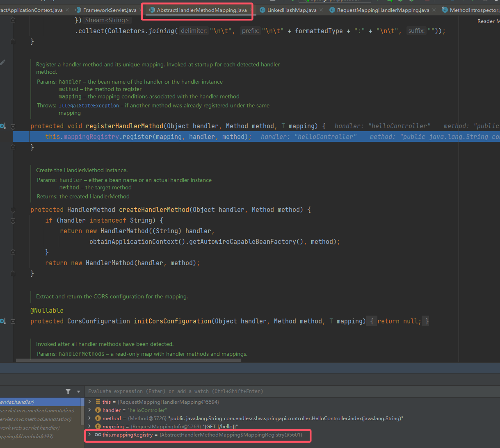Click the parameter icon of handler variable
Viewport: 500px width, 448px height.
tap(98, 410)
